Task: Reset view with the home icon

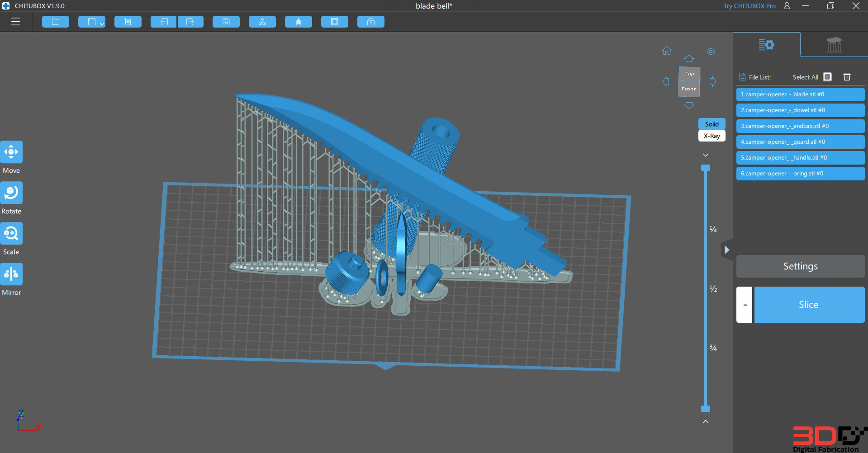Action: click(x=667, y=51)
